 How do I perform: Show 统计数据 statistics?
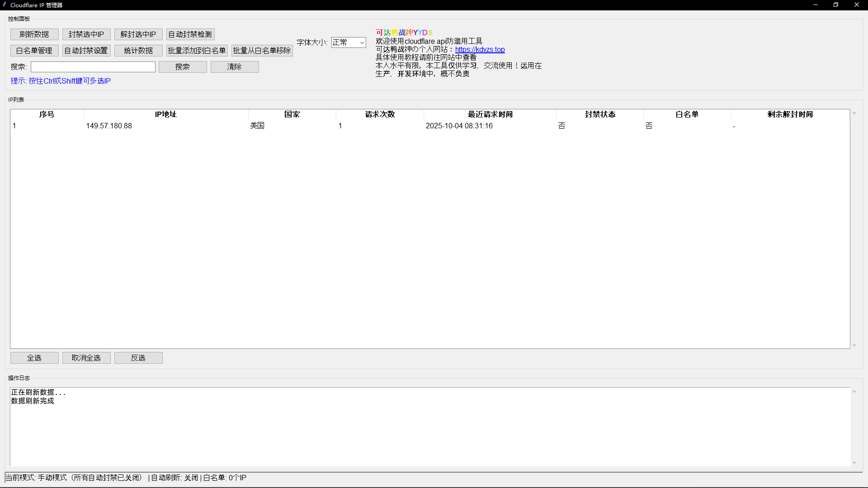[138, 51]
